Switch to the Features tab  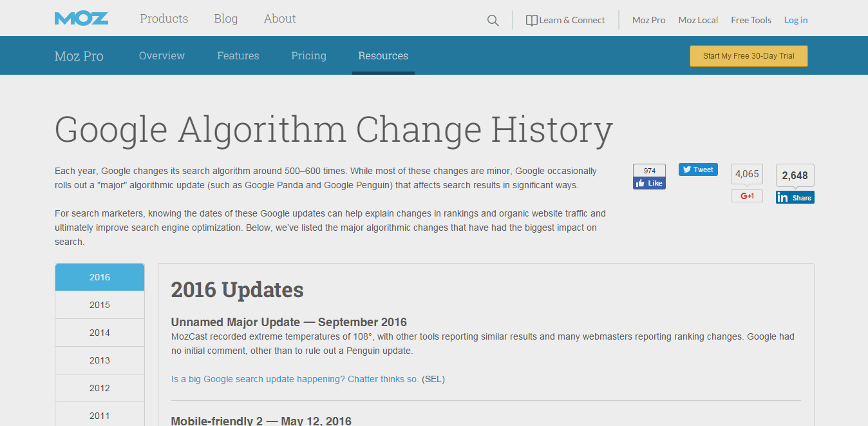[238, 55]
